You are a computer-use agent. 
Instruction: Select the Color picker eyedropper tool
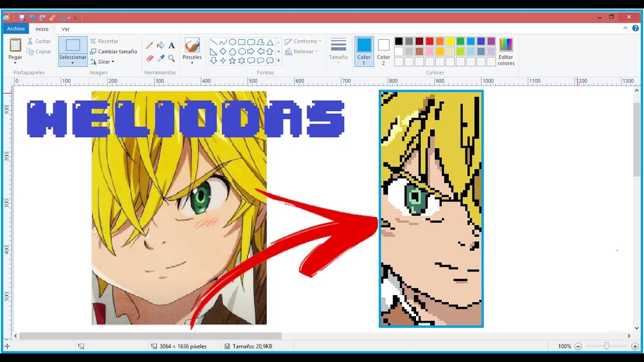pos(160,58)
